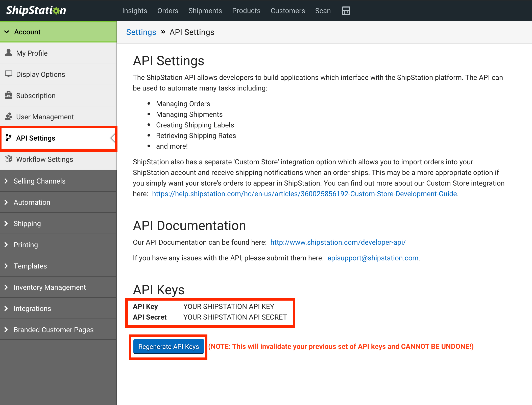The image size is (532, 405).
Task: Click the apisupport@shipstation.com email link
Action: tap(373, 258)
